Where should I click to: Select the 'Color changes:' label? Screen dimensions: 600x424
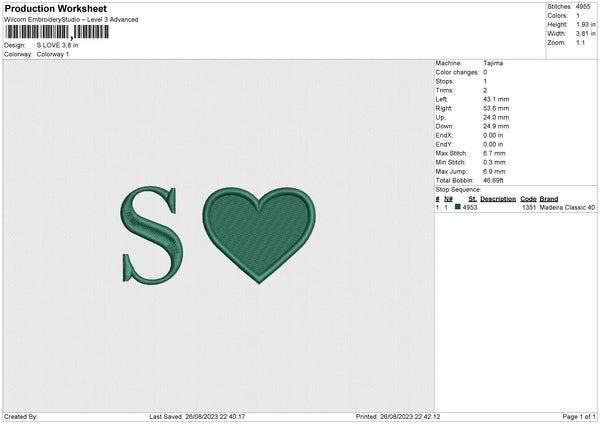point(457,72)
